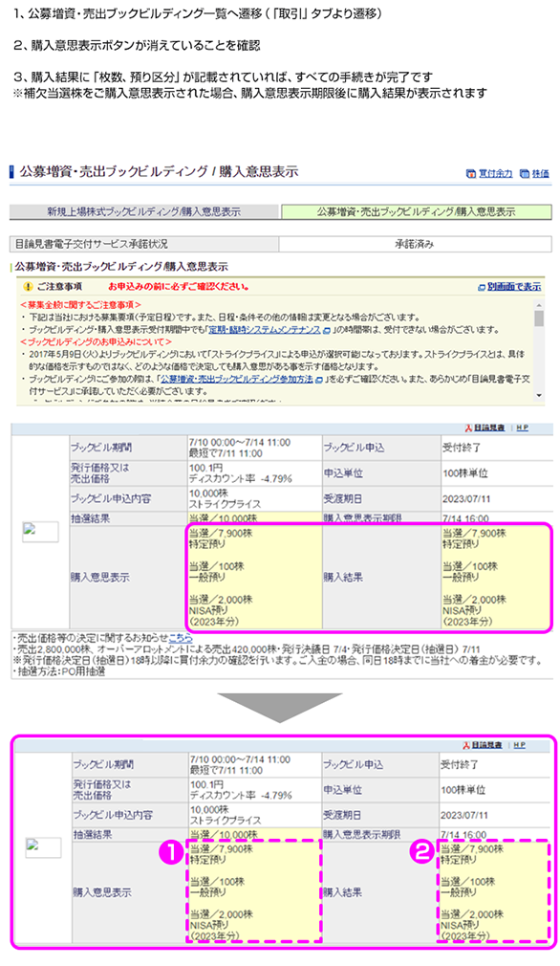The height and width of the screenshot is (966, 560).
Task: Select the 公募増資・売出ブックビルディング/購入意思表示 tab
Action: (416, 212)
